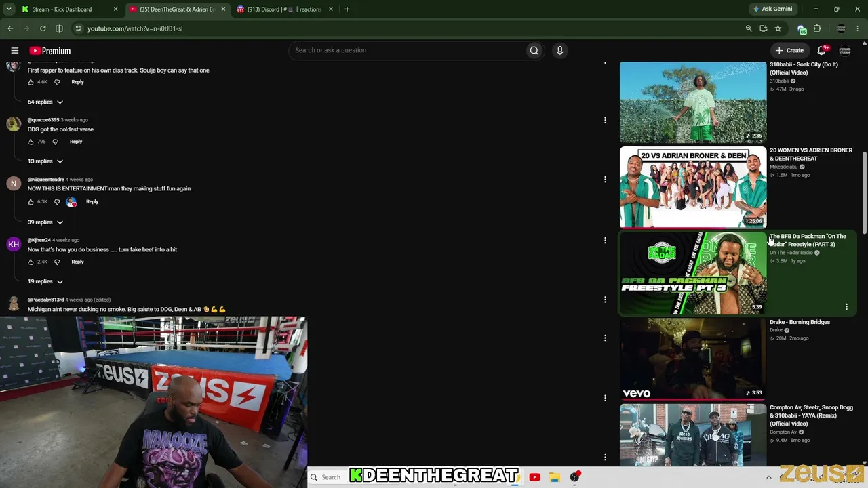Reply to Kjherr24's comment
Screen dimensions: 868x488
77,262
